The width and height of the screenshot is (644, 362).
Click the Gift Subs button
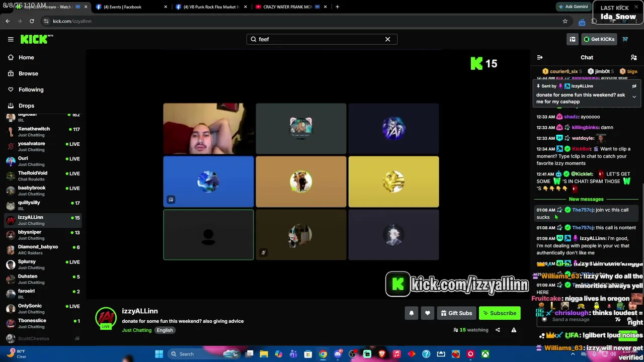[456, 313]
